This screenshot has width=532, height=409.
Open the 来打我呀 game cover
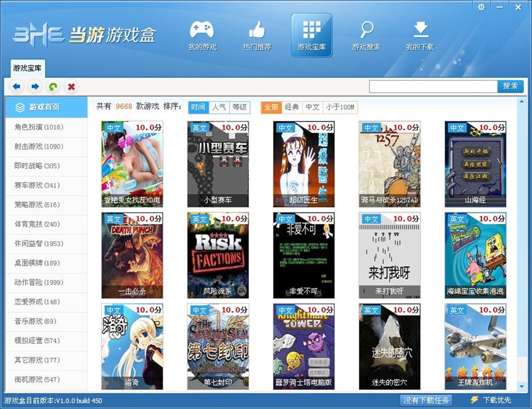point(390,255)
